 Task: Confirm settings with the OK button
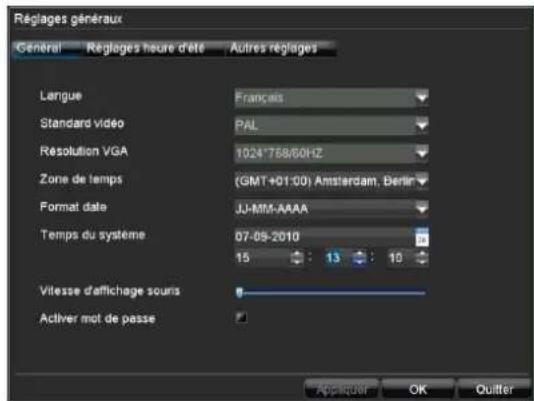pyautogui.click(x=418, y=389)
